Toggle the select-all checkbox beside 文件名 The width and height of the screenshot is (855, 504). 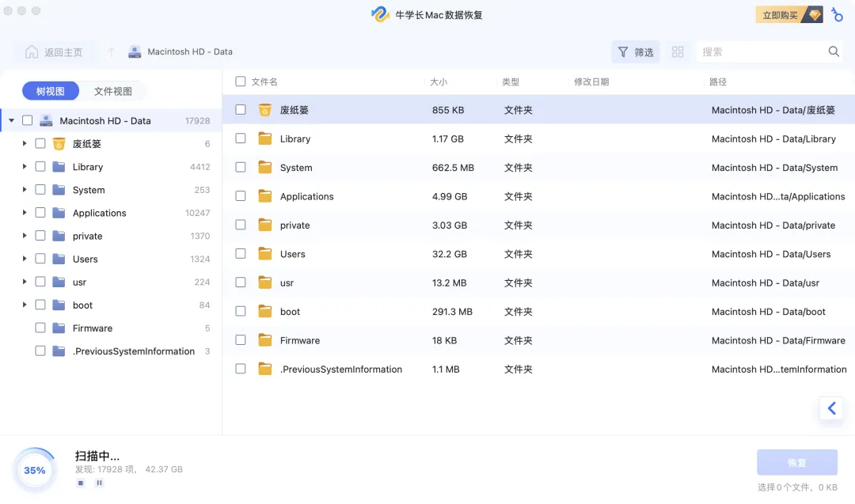point(241,81)
